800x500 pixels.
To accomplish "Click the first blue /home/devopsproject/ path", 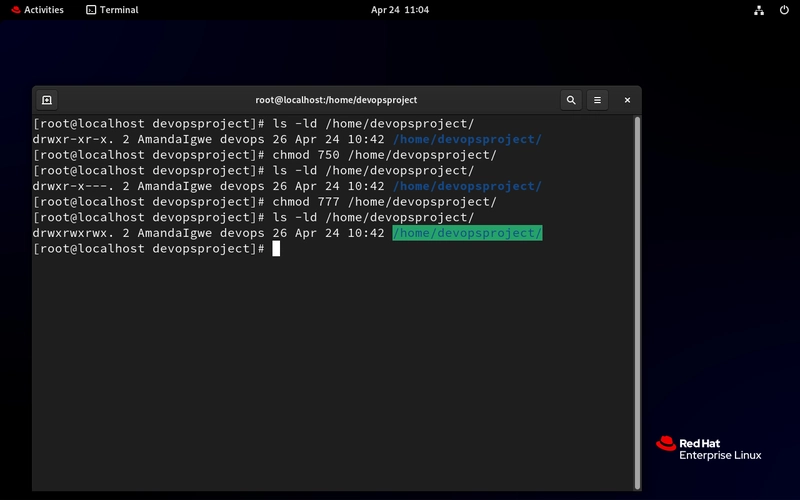I will pos(467,139).
